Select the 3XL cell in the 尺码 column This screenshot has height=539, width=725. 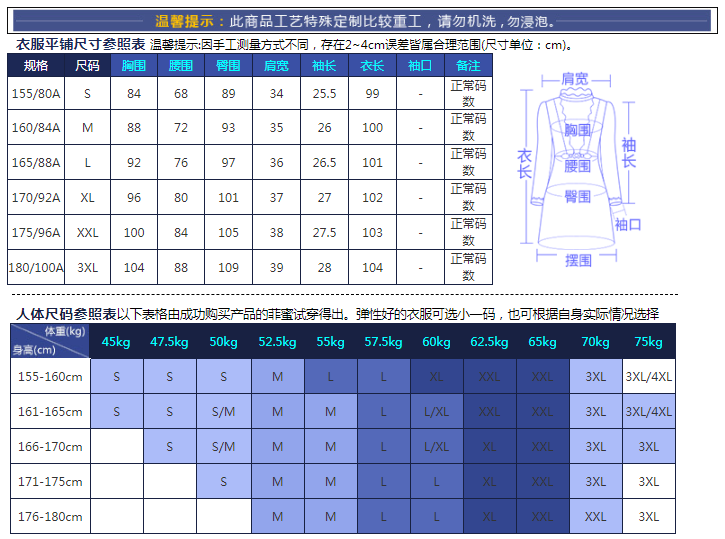(88, 268)
